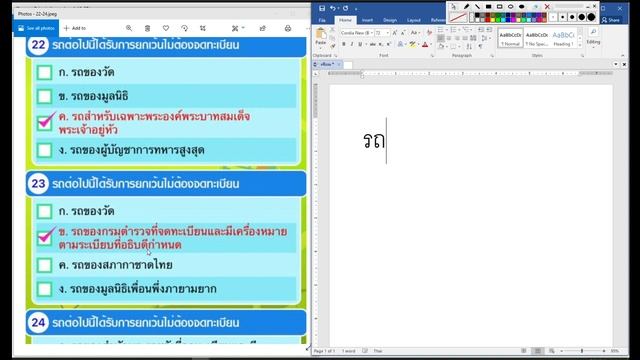Screen dimensions: 640x360
Task: Choose the outlined ellipse drawing tool
Action: pyautogui.click(x=511, y=6)
